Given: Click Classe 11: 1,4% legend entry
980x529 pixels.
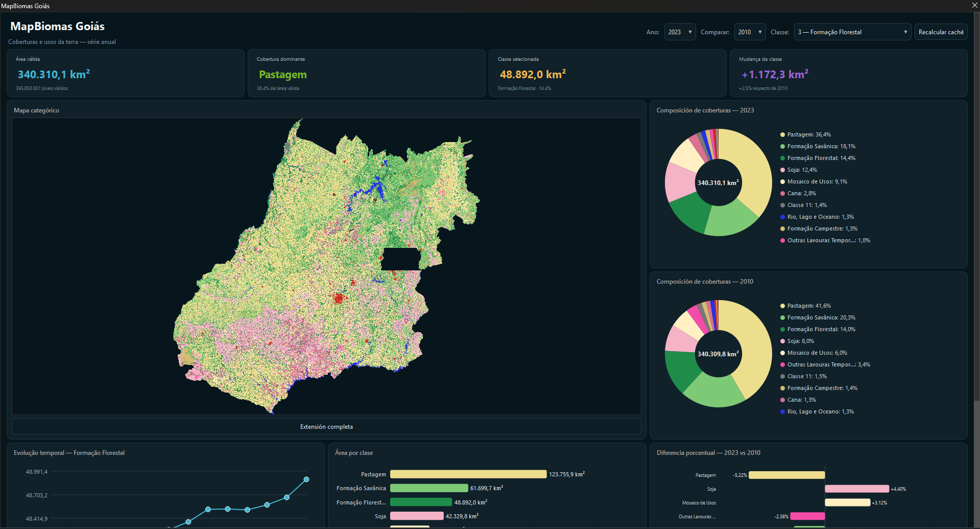Looking at the screenshot, I should (x=803, y=205).
